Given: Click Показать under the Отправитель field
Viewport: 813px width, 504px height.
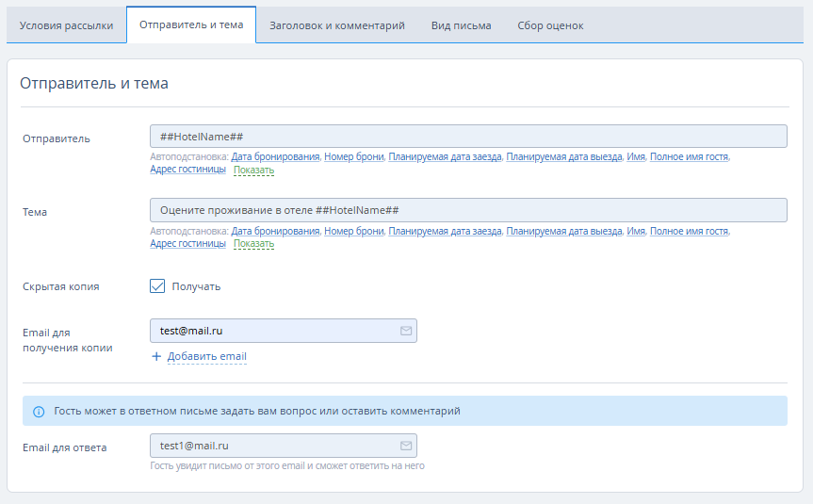Looking at the screenshot, I should (253, 171).
